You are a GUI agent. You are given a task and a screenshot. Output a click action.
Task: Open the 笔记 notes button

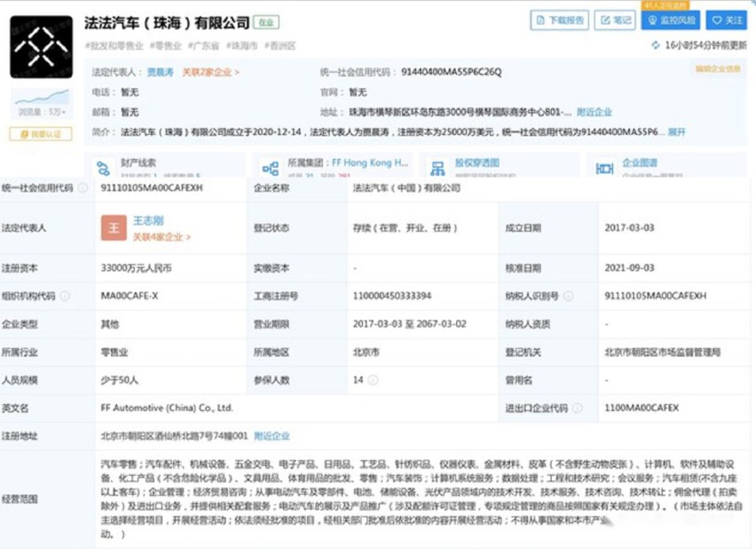(x=615, y=20)
